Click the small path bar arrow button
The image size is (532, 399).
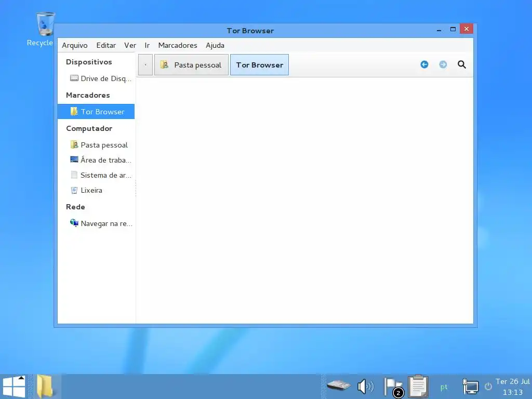(x=145, y=65)
